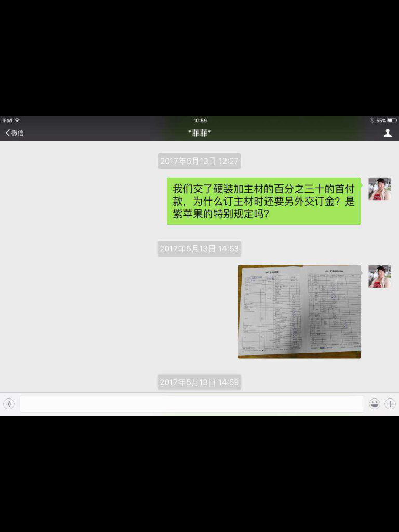Tap the Bluetooth icon in the status bar
This screenshot has height=532, width=399.
tap(372, 121)
